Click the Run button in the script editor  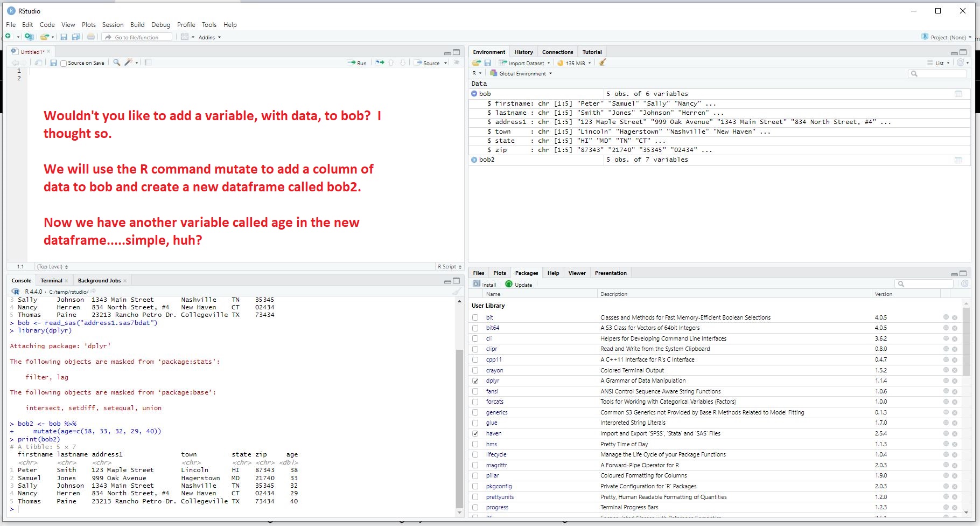tap(357, 63)
